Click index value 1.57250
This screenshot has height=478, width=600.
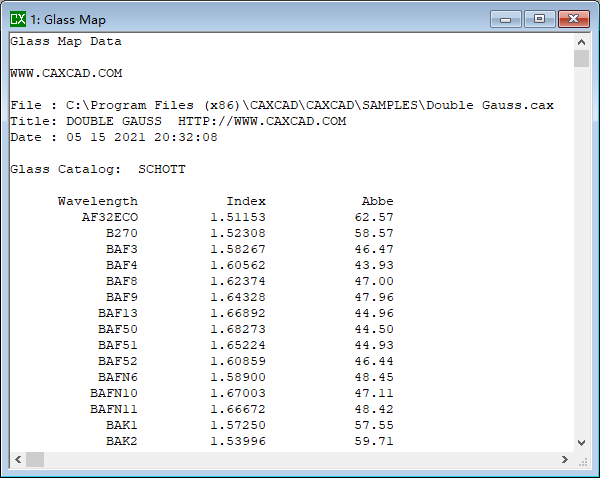(238, 425)
